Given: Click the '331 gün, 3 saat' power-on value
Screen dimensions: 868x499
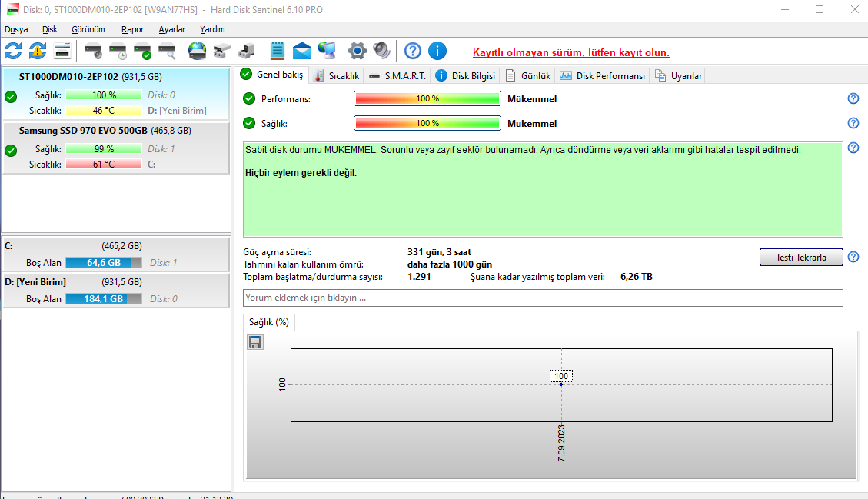Looking at the screenshot, I should (439, 252).
